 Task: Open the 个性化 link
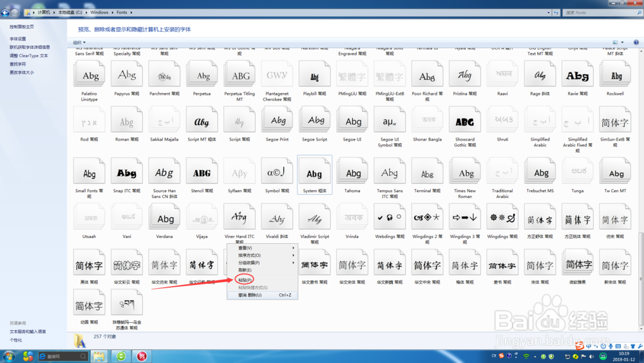coord(15,340)
